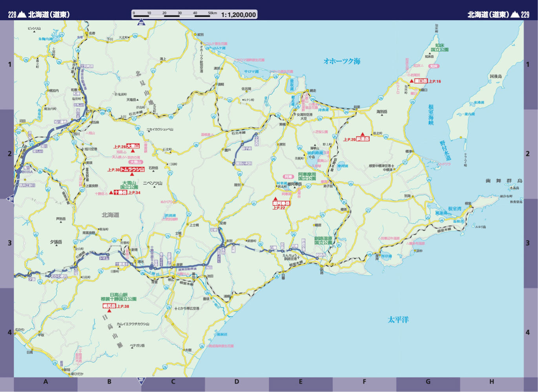Image resolution: width=538 pixels, height=392 pixels.
Task: Follow the 上P.22 reference under 雌阿寒岳
Action: [279, 208]
